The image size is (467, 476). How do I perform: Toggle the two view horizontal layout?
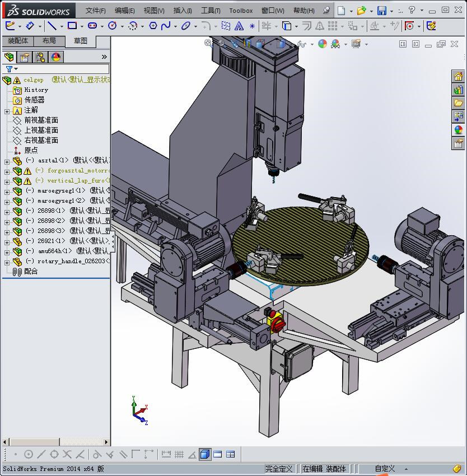pyautogui.click(x=218, y=455)
